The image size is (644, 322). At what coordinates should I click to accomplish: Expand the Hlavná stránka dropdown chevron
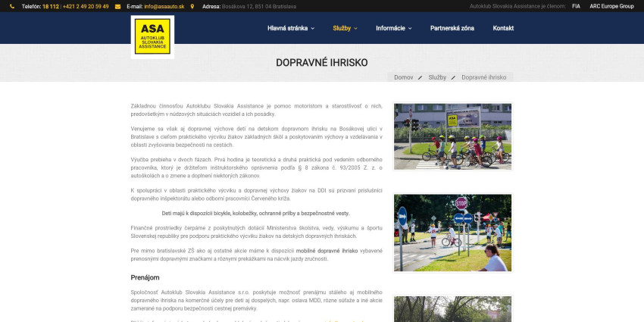tap(313, 28)
